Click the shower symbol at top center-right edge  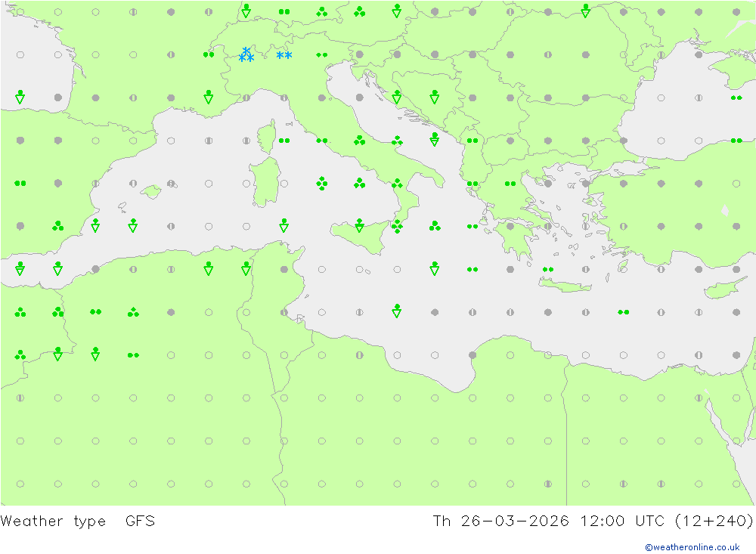585,11
